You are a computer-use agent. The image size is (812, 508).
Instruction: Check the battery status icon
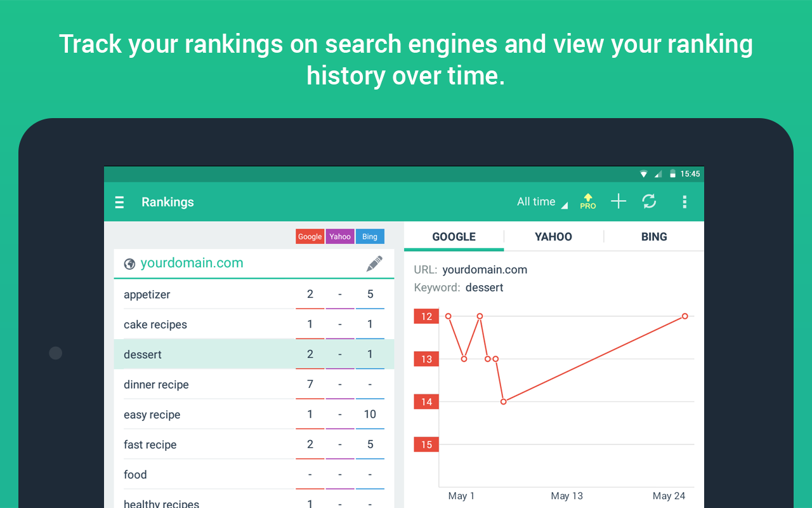click(x=673, y=174)
